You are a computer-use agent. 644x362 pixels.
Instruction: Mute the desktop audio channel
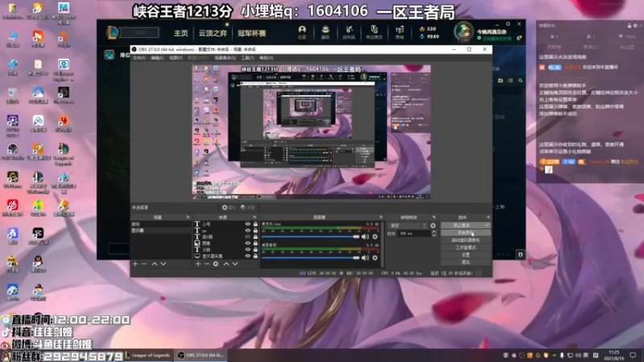tap(365, 257)
